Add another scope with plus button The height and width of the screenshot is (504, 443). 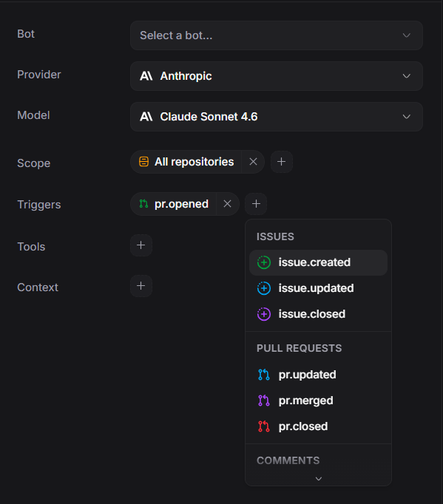282,162
